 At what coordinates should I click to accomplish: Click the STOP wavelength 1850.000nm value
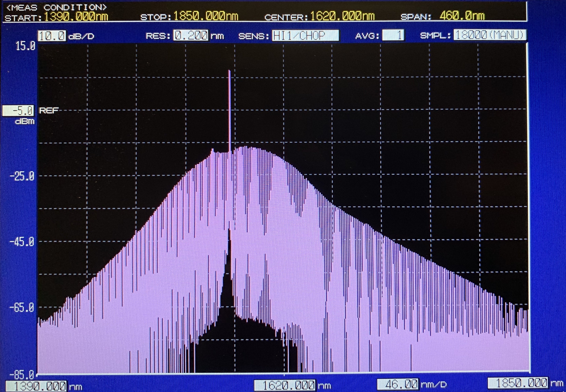click(206, 16)
